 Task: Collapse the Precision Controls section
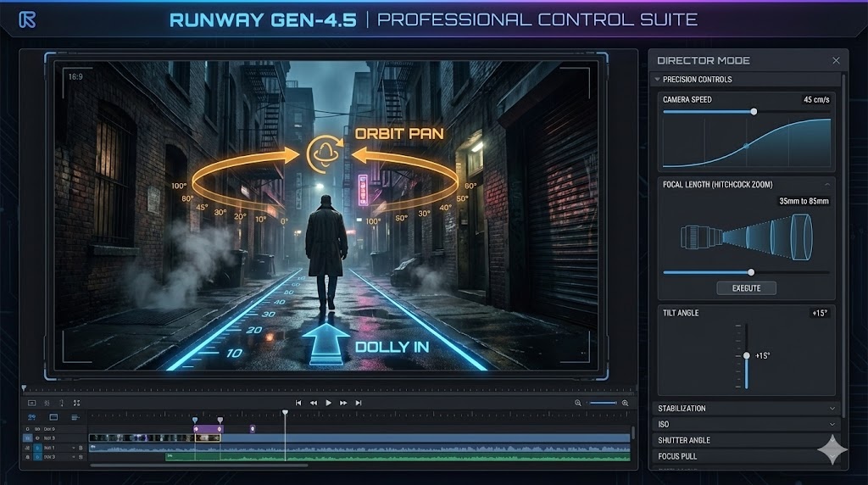[656, 80]
